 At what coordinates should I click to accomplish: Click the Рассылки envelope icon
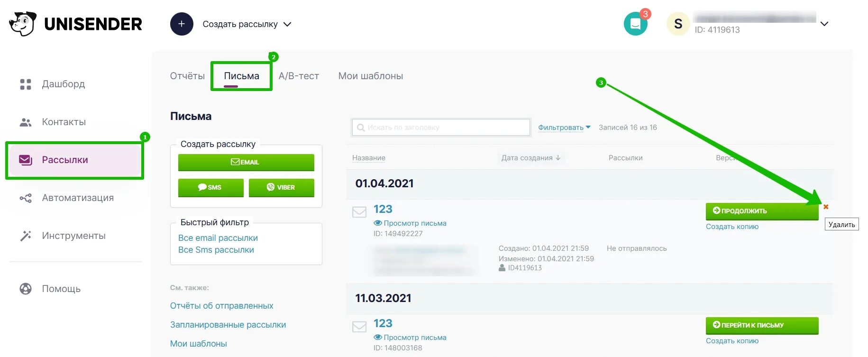pyautogui.click(x=26, y=160)
